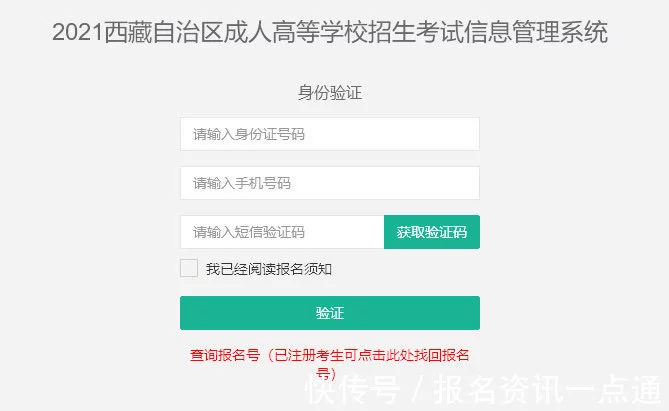Click the 身份验证 form heading
669x411 pixels.
[x=329, y=92]
